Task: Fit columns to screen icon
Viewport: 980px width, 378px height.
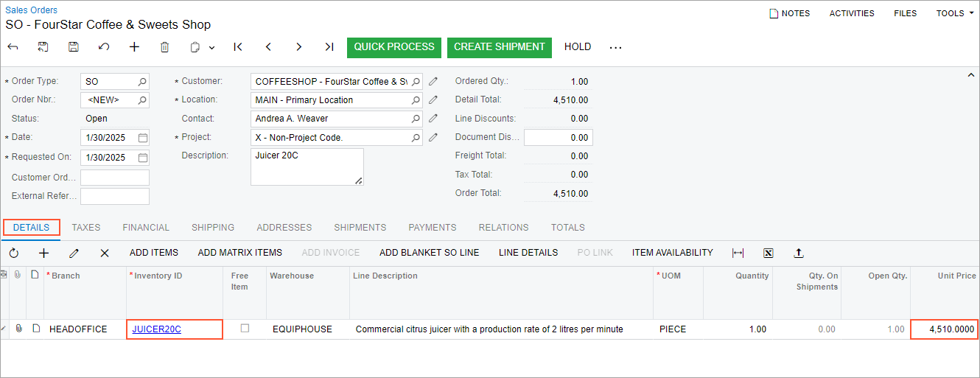Action: pyautogui.click(x=738, y=253)
